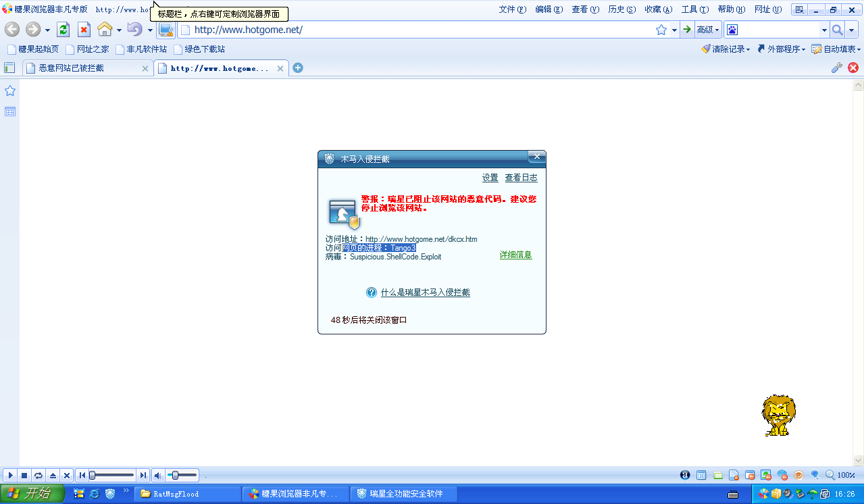This screenshot has height=504, width=864.
Task: Play media in the bottom bar
Action: pyautogui.click(x=10, y=476)
